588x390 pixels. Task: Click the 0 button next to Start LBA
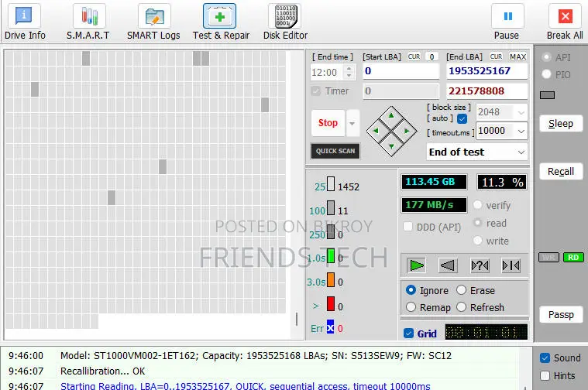tap(432, 56)
